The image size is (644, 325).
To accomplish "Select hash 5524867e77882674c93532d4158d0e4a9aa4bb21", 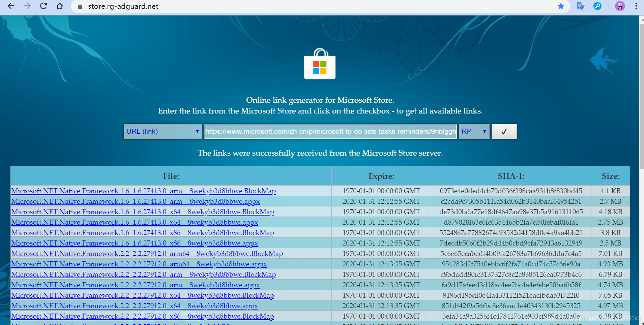I will point(511,233).
